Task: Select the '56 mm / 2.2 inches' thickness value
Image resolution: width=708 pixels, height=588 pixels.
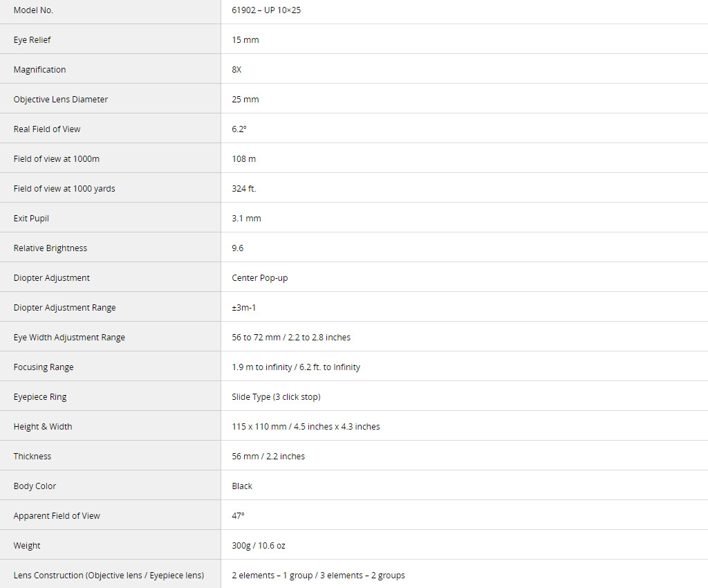Action: (x=268, y=457)
